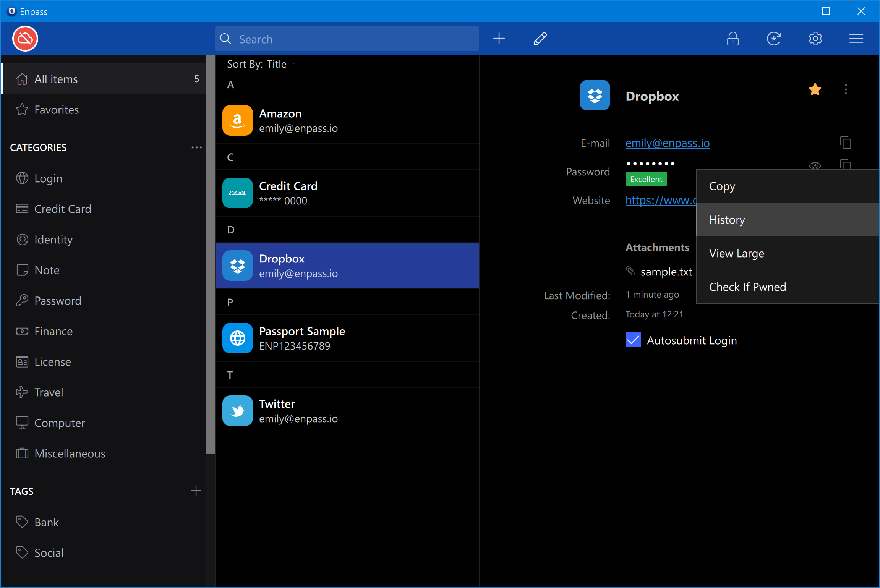880x588 pixels.
Task: Select the Credit Card category
Action: click(x=103, y=209)
